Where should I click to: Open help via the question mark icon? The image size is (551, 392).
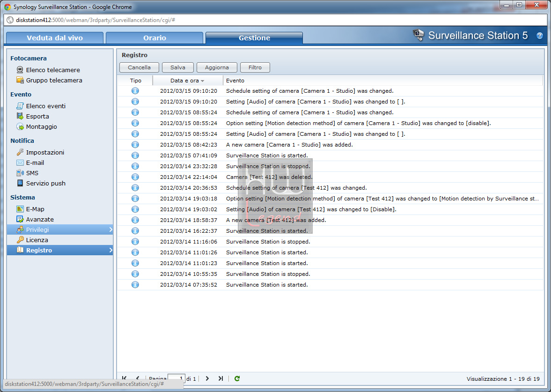pyautogui.click(x=539, y=36)
